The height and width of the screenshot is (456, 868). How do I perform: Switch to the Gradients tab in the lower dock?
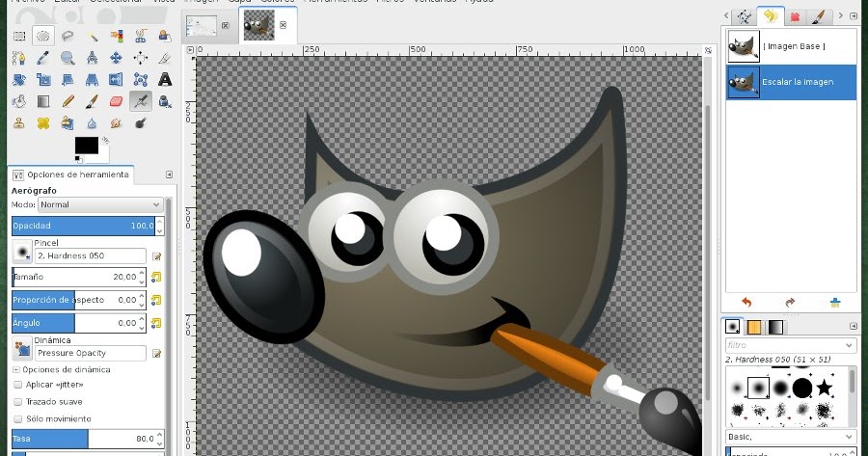pyautogui.click(x=775, y=327)
